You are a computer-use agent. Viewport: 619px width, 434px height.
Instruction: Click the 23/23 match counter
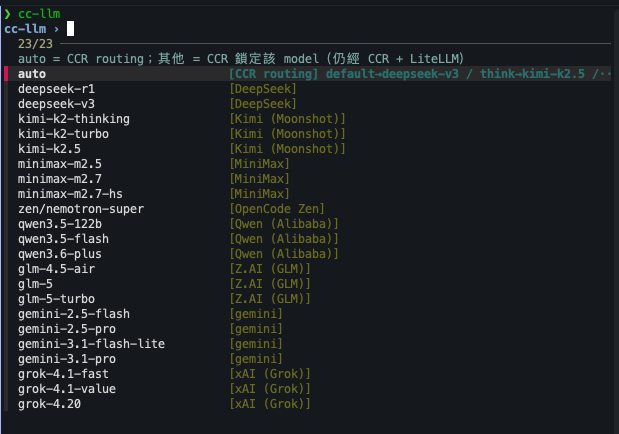[x=35, y=44]
